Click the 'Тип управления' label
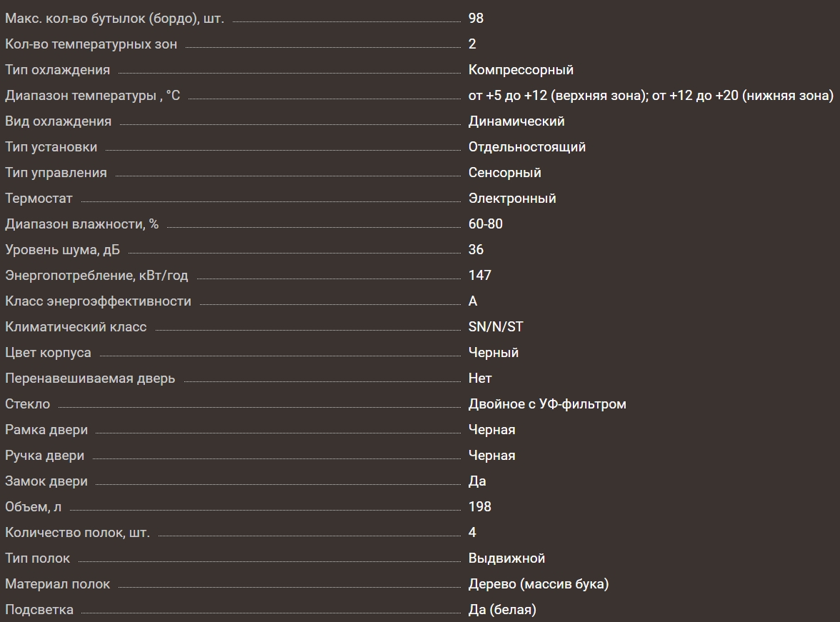This screenshot has height=622, width=840. click(56, 173)
